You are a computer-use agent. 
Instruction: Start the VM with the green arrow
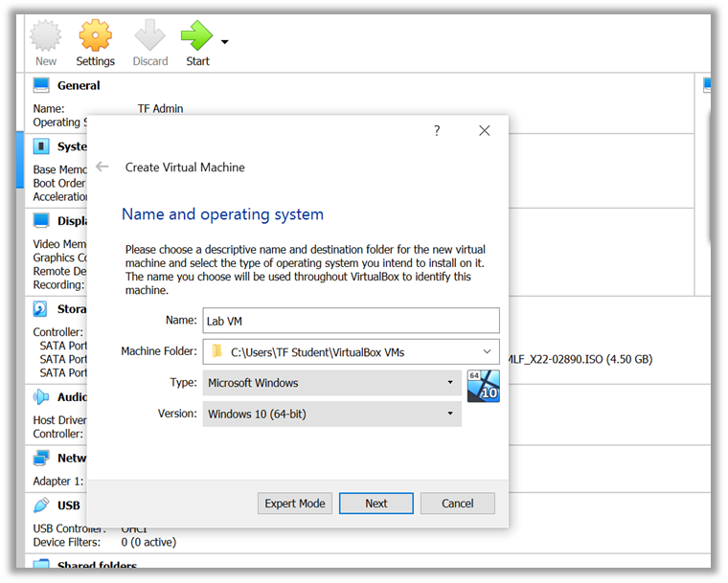[196, 35]
